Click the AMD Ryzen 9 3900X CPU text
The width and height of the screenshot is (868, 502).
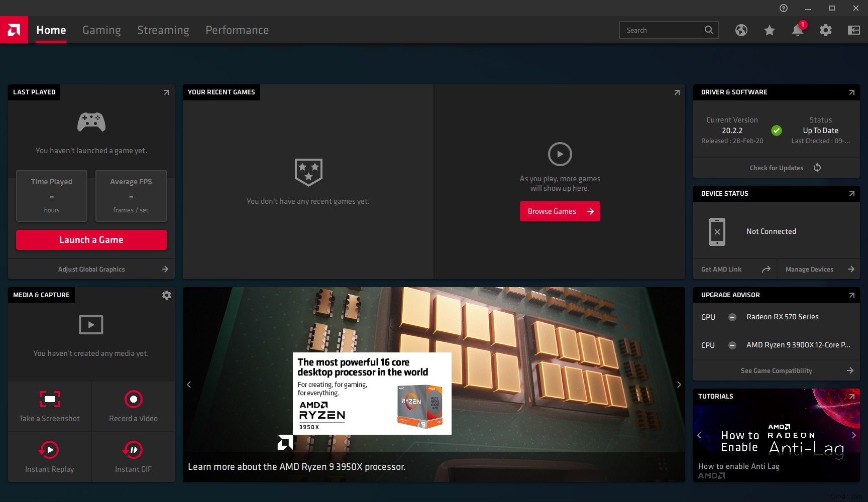click(798, 345)
